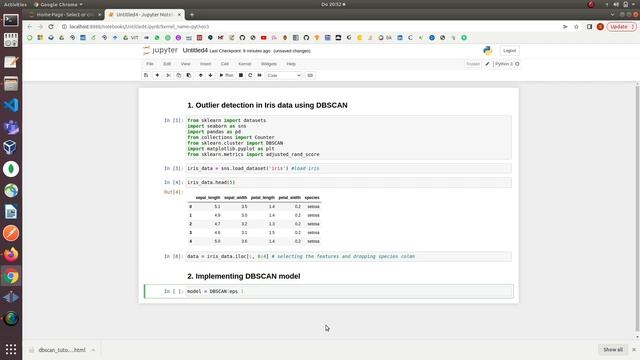Open the Widgets menu

coord(269,64)
